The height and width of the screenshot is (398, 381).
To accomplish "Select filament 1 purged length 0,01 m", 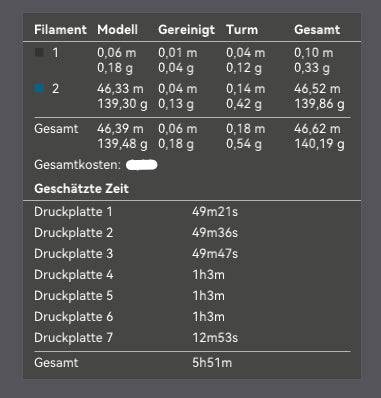I will click(x=178, y=53).
